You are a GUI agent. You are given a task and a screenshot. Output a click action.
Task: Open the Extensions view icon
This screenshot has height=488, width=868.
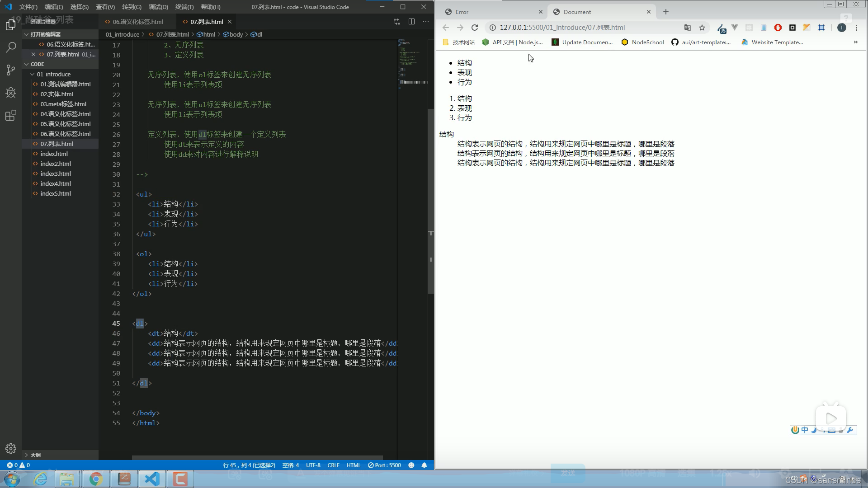(x=11, y=115)
